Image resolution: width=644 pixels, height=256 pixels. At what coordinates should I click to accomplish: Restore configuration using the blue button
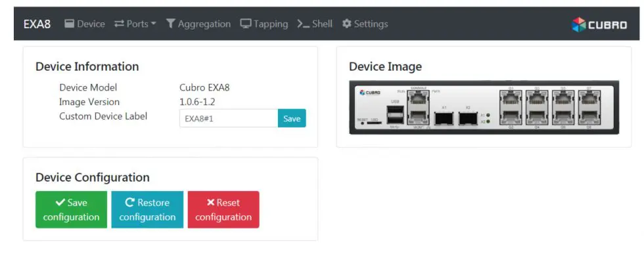pyautogui.click(x=147, y=209)
